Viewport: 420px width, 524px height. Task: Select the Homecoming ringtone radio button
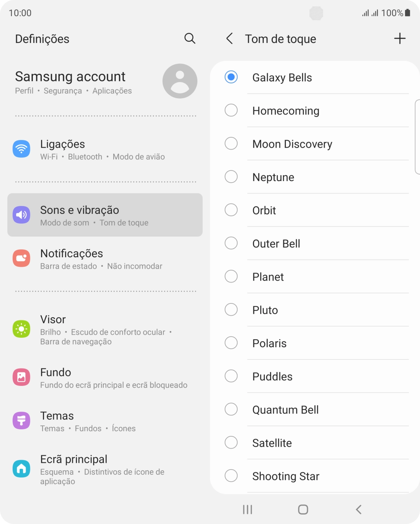click(x=231, y=110)
